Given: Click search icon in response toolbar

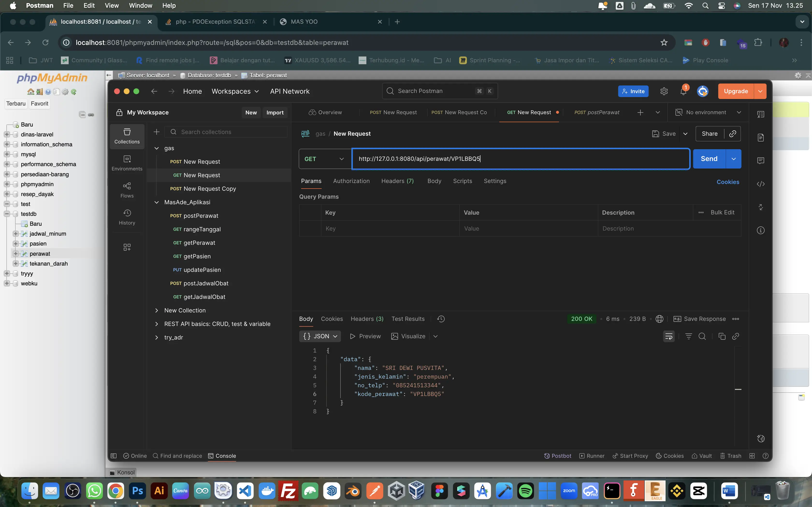Looking at the screenshot, I should coord(702,336).
